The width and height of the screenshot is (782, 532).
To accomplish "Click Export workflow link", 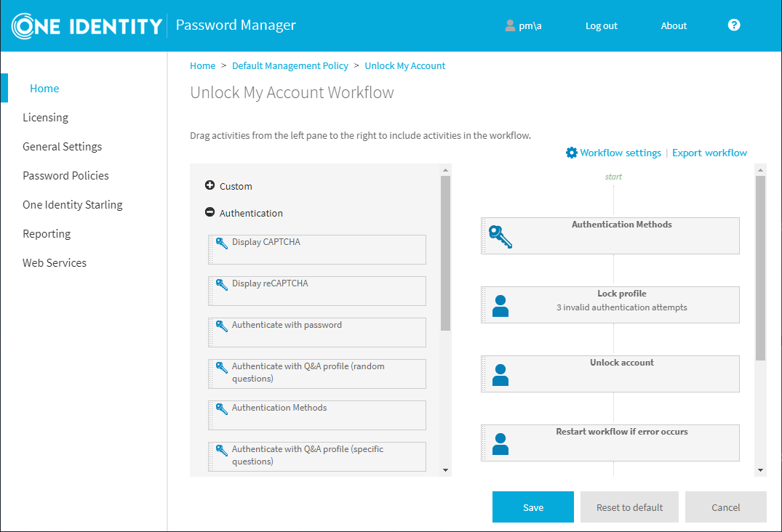I will click(710, 153).
